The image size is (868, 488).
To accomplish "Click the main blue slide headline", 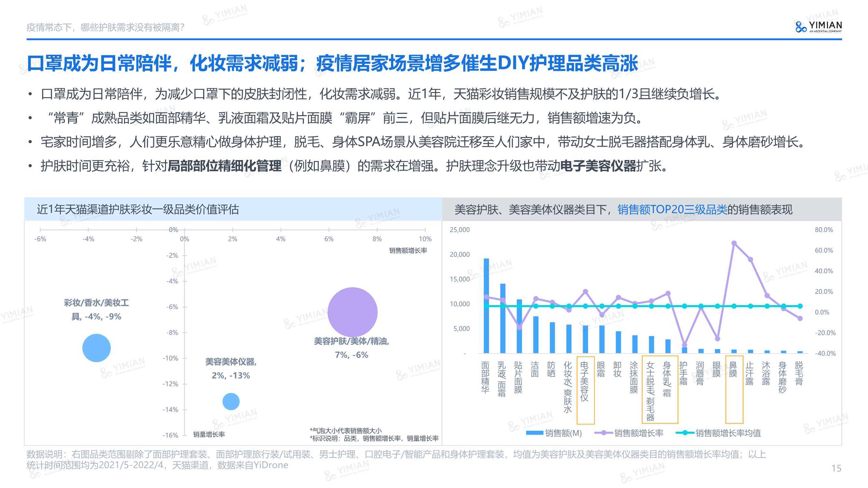I will [332, 63].
